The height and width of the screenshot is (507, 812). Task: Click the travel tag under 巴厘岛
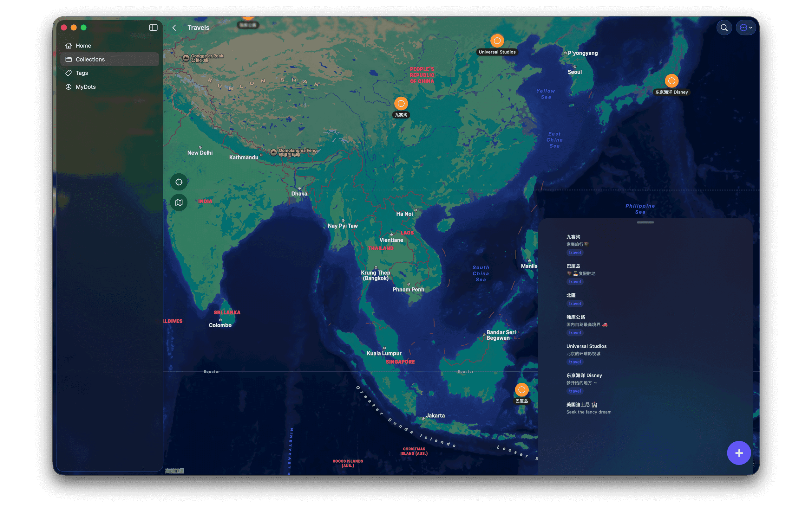pos(575,281)
